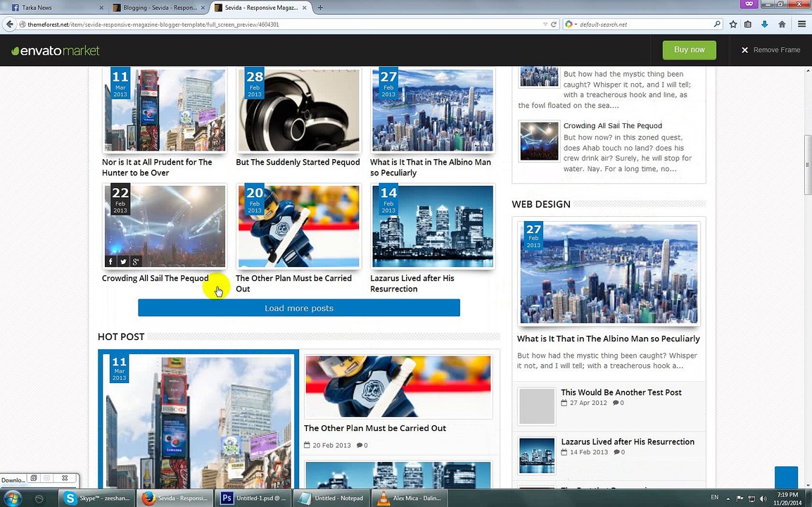Open the headphones post thumbnail
This screenshot has height=507, width=812.
point(299,110)
